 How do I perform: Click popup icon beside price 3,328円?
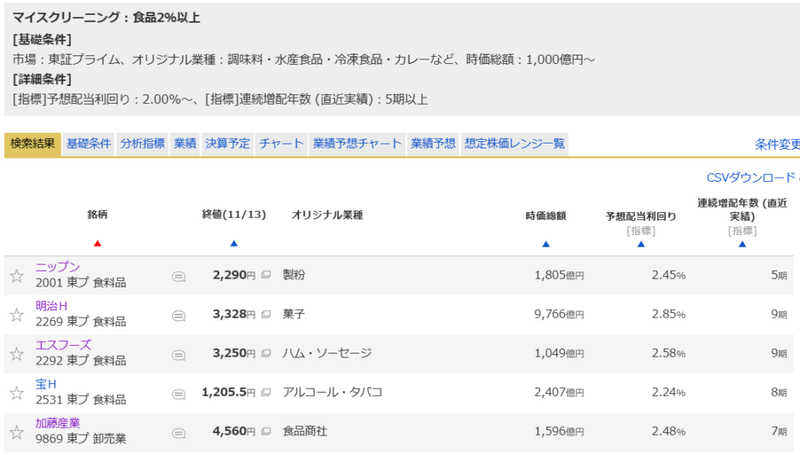[x=266, y=314]
